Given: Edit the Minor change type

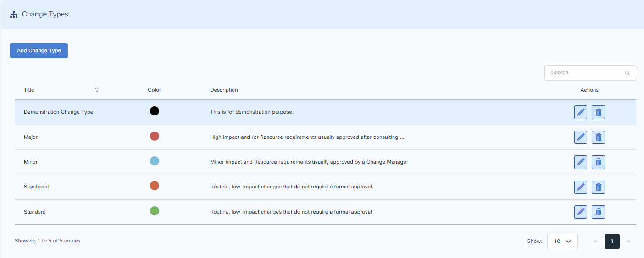Looking at the screenshot, I should point(580,162).
